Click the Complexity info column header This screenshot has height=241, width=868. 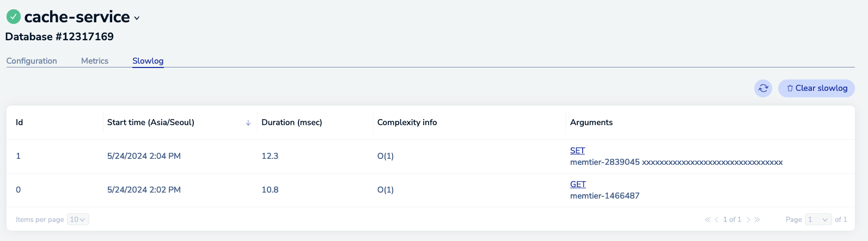pyautogui.click(x=407, y=122)
